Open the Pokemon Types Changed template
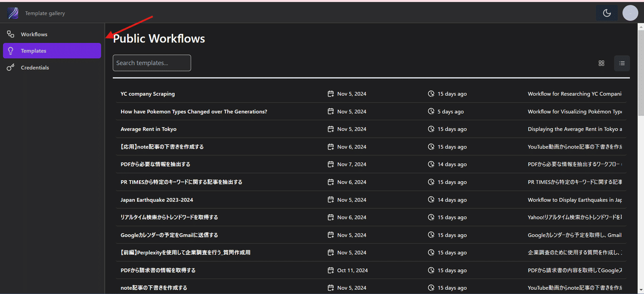This screenshot has width=644, height=294. click(x=194, y=112)
